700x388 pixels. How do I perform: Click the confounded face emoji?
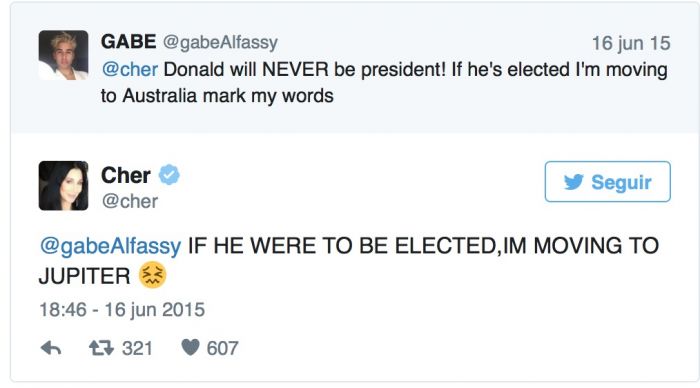[x=153, y=275]
